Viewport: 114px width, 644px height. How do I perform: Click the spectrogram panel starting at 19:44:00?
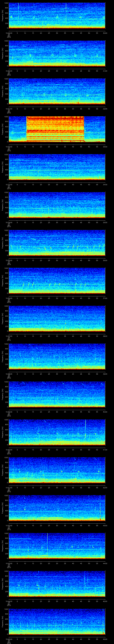[57, 584]
